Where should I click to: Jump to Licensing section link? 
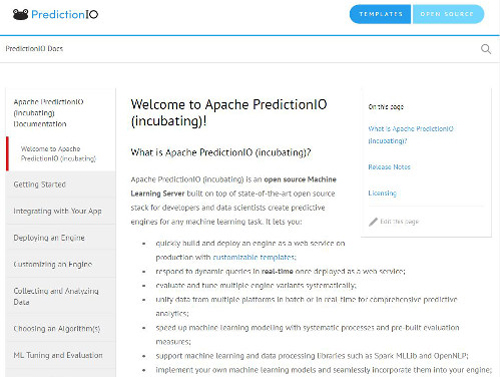click(x=382, y=193)
